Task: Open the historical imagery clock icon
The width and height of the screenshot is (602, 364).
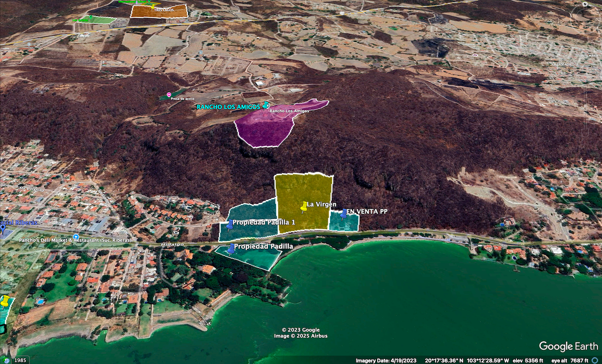Action: [x=7, y=360]
